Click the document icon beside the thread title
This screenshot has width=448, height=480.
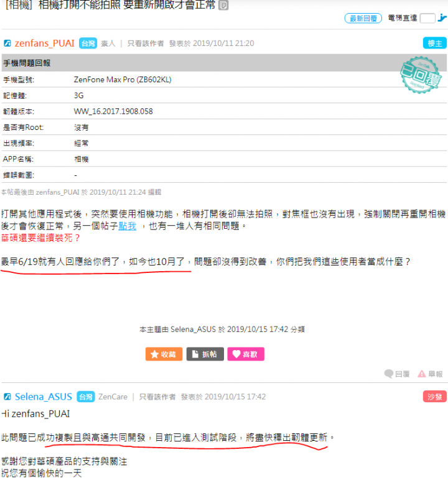coord(223,4)
